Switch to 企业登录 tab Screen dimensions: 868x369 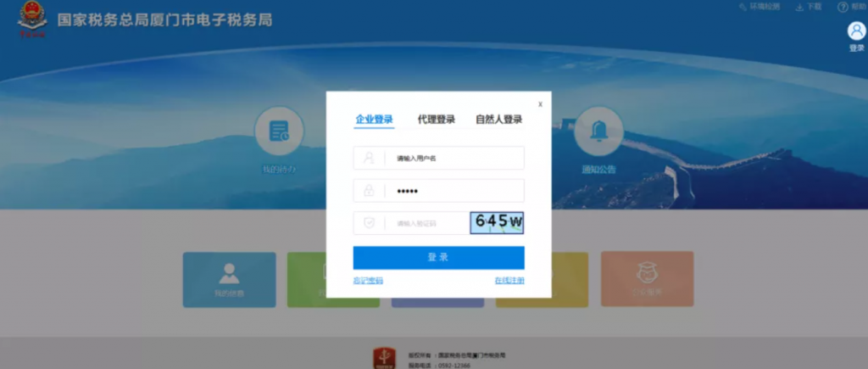pyautogui.click(x=374, y=120)
